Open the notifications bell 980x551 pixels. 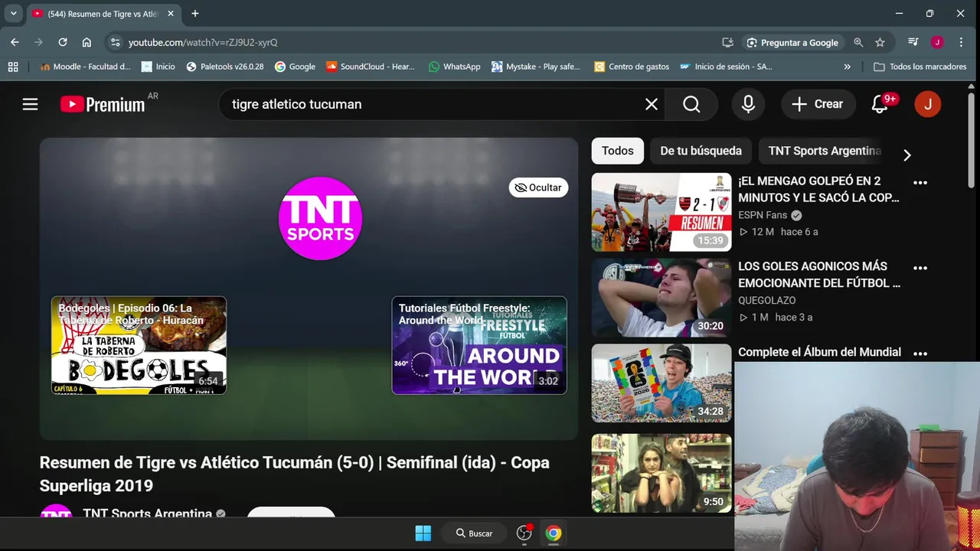tap(880, 104)
